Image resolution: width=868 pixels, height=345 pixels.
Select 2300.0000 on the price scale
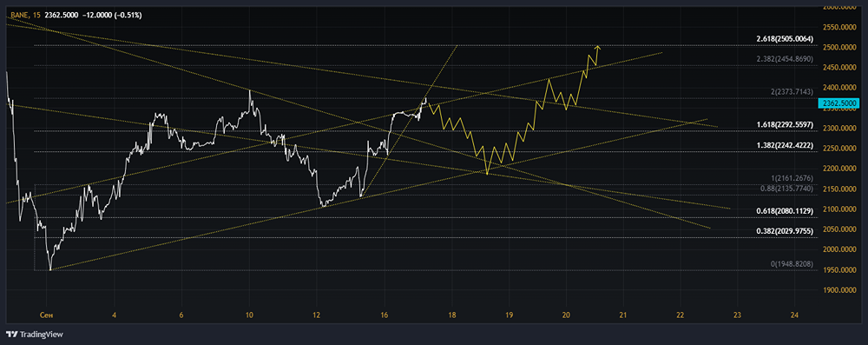coord(838,128)
